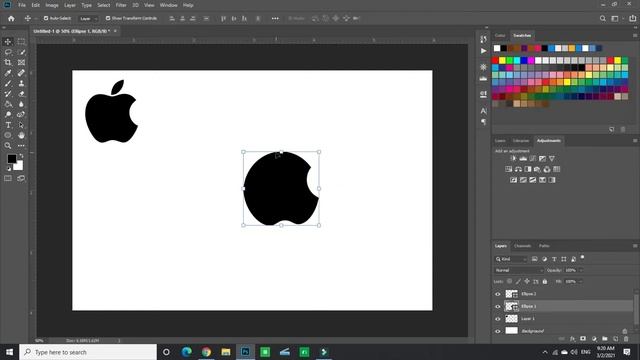
Task: Open the History panel icon in side dock
Action: (x=484, y=39)
